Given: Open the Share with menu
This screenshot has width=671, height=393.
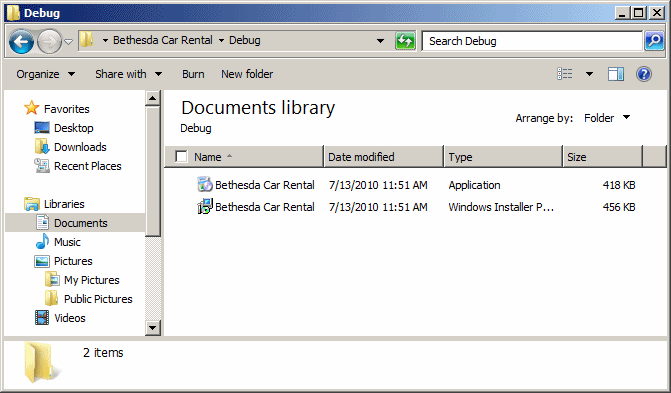Looking at the screenshot, I should 128,74.
